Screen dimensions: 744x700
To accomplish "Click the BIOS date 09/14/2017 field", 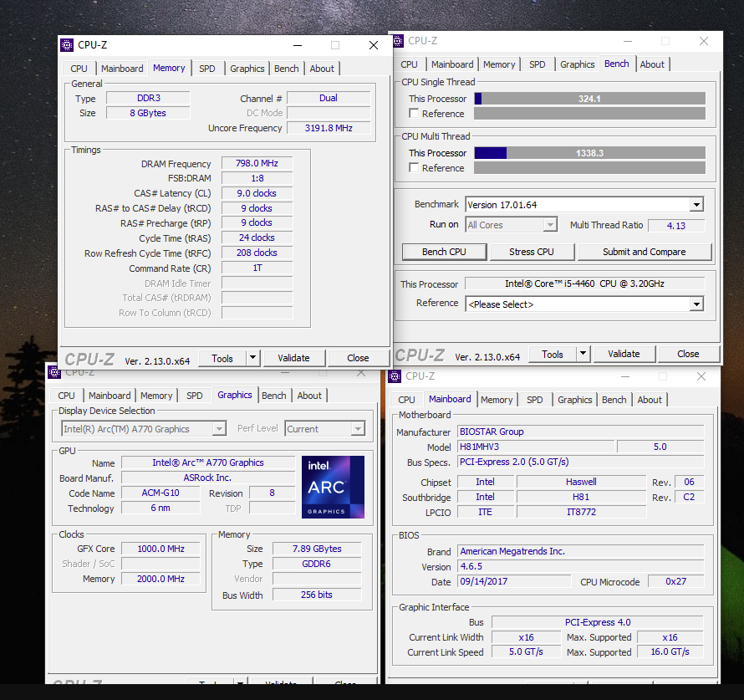I will (514, 582).
